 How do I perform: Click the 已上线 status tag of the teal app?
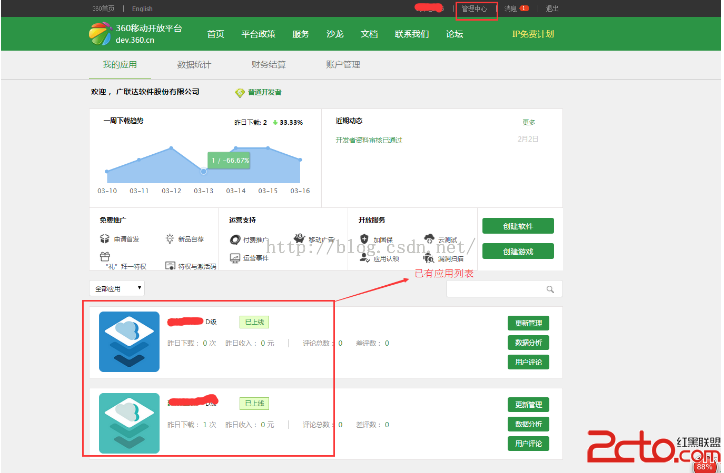[254, 403]
